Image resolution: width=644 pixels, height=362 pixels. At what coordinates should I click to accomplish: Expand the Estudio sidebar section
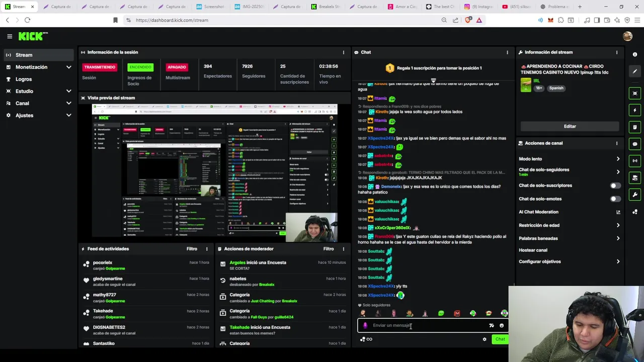[69, 91]
